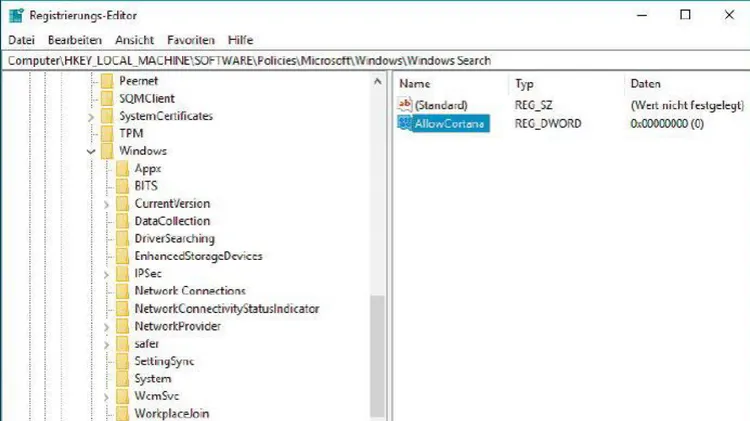750x421 pixels.
Task: Click the DataCollection folder icon
Action: point(122,221)
